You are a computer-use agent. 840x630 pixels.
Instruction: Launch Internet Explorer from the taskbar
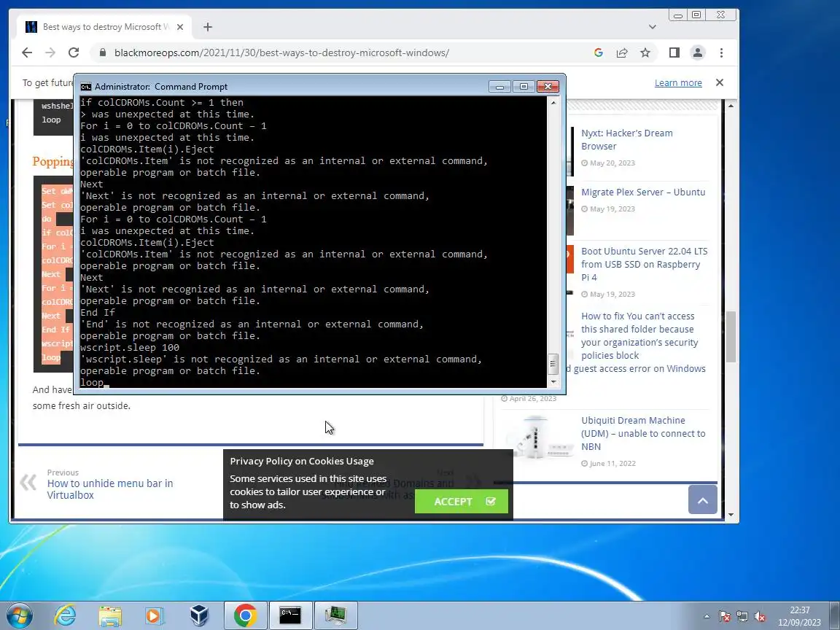65,615
